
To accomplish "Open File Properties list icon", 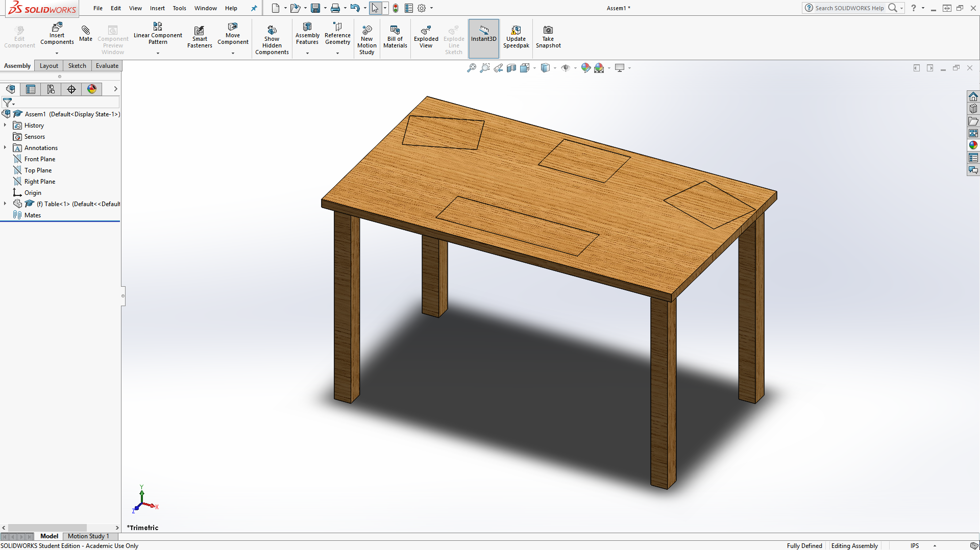I will pyautogui.click(x=409, y=8).
